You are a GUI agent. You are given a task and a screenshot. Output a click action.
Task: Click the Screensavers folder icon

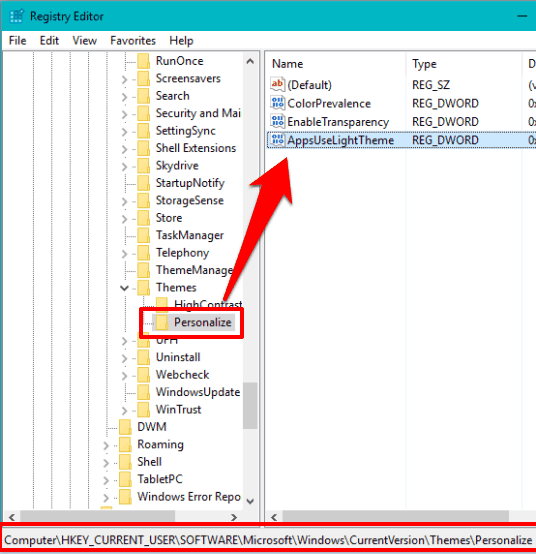coord(144,78)
